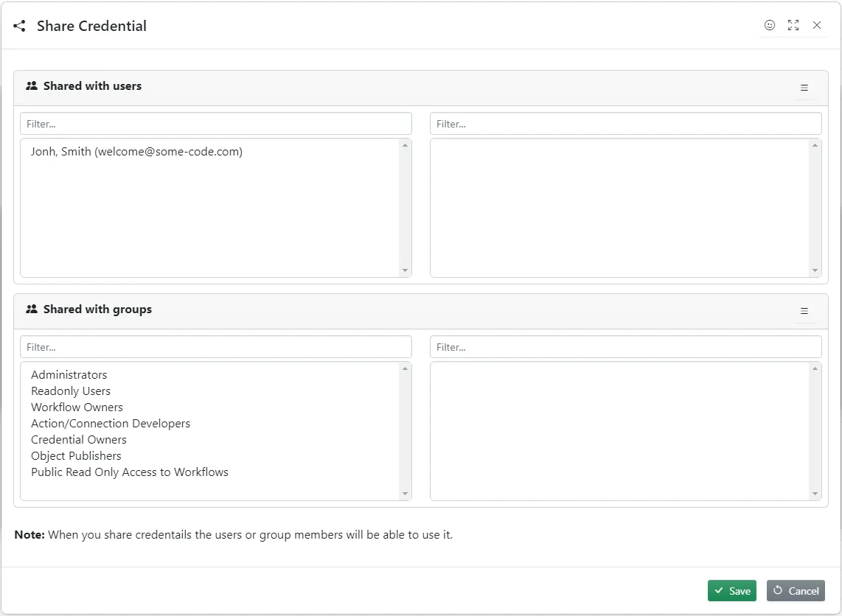This screenshot has height=616, width=842.
Task: Open hamburger menu in Shared with users
Action: [804, 88]
